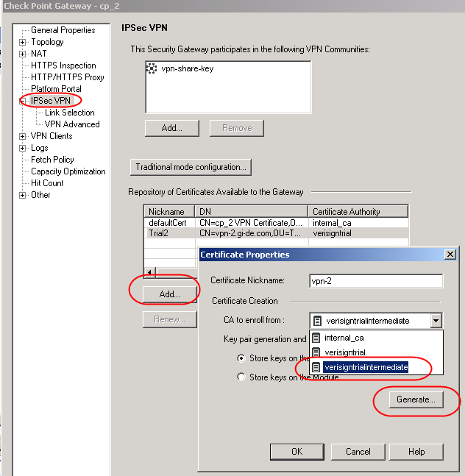Select Store keys on the Module radio
Image resolution: width=465 pixels, height=476 pixels.
coord(241,377)
